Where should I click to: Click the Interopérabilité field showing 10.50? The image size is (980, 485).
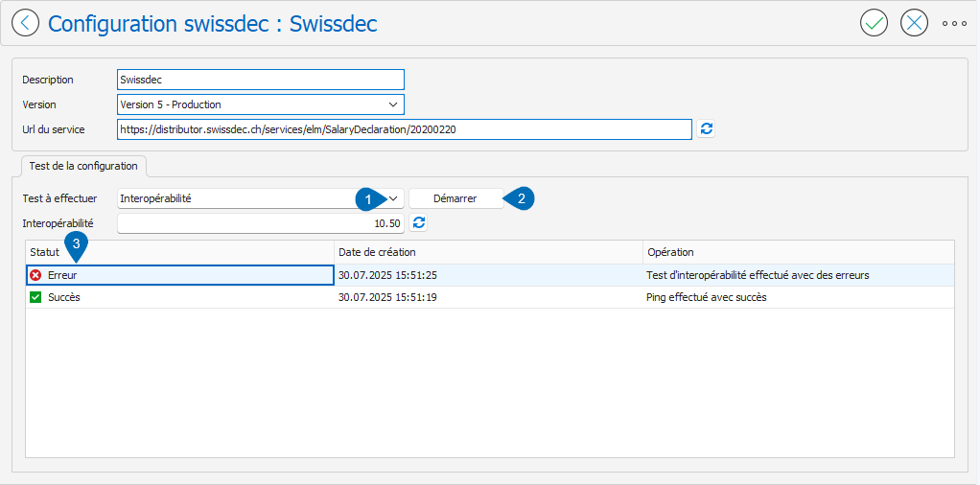[259, 223]
